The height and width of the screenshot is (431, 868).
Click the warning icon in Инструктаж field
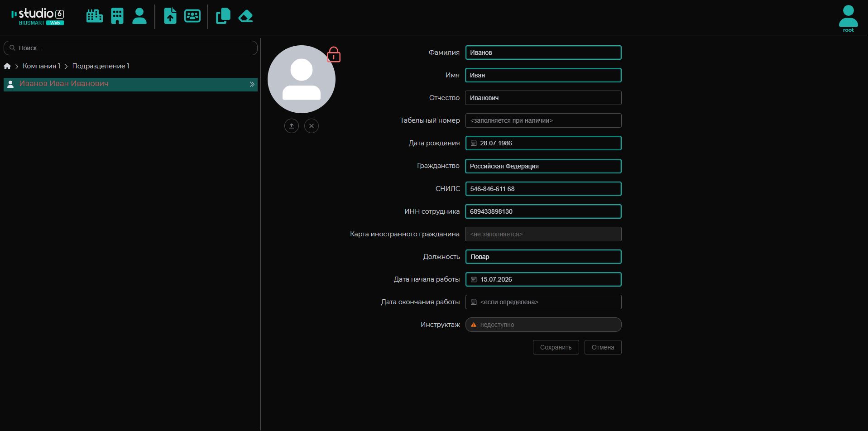474,325
